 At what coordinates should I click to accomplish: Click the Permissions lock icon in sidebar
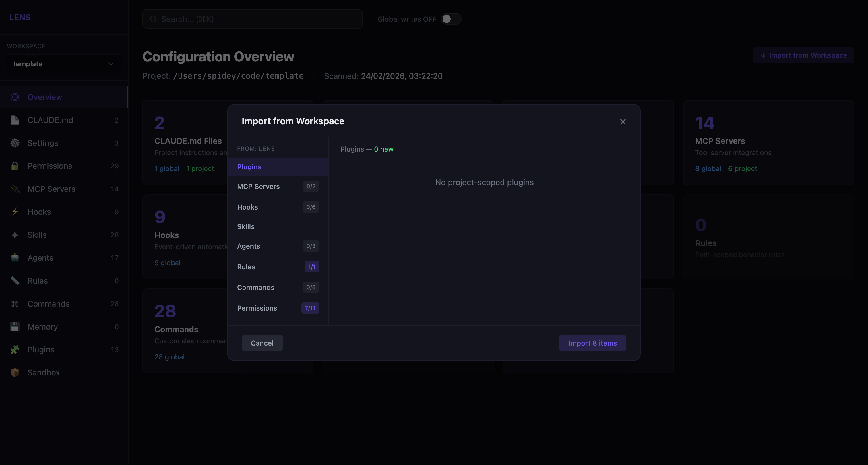coord(15,166)
